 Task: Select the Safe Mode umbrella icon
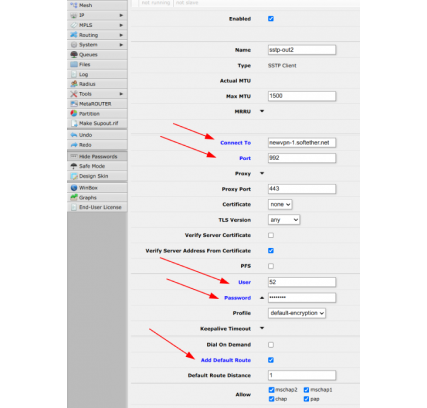click(x=74, y=166)
